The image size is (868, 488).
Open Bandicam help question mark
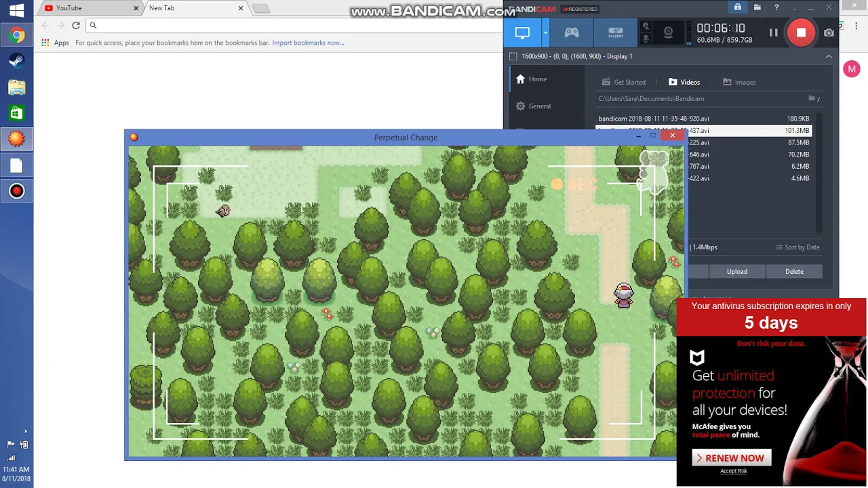tap(776, 7)
